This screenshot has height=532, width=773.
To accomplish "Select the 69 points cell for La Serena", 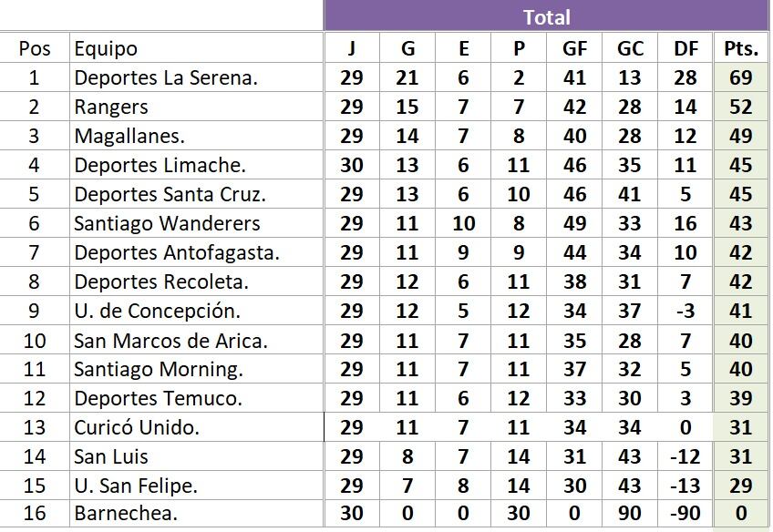I will [741, 77].
